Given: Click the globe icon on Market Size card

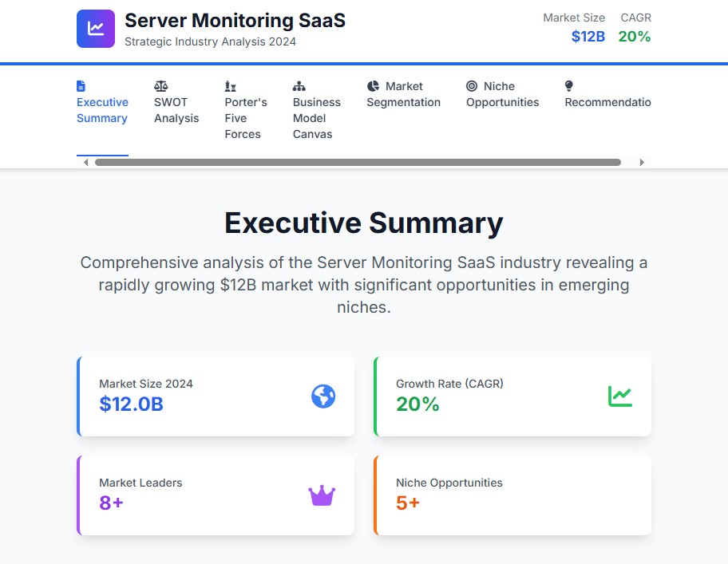Looking at the screenshot, I should [323, 396].
